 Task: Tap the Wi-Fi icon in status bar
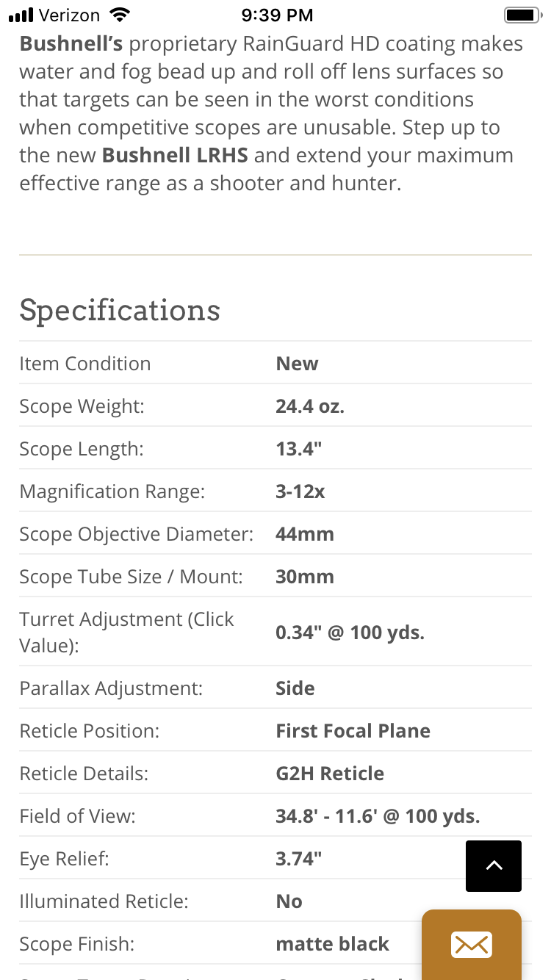point(118,15)
